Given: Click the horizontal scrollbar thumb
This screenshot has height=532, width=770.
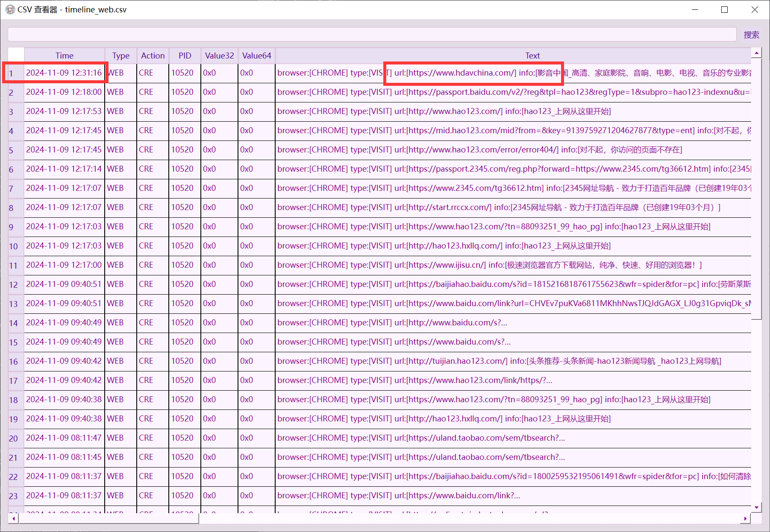Looking at the screenshot, I should [x=109, y=518].
